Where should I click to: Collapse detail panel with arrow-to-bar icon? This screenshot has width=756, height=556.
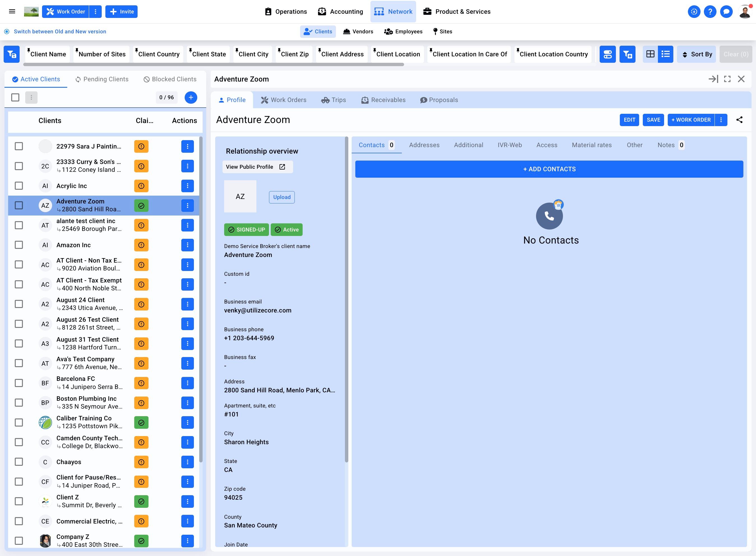click(x=713, y=79)
